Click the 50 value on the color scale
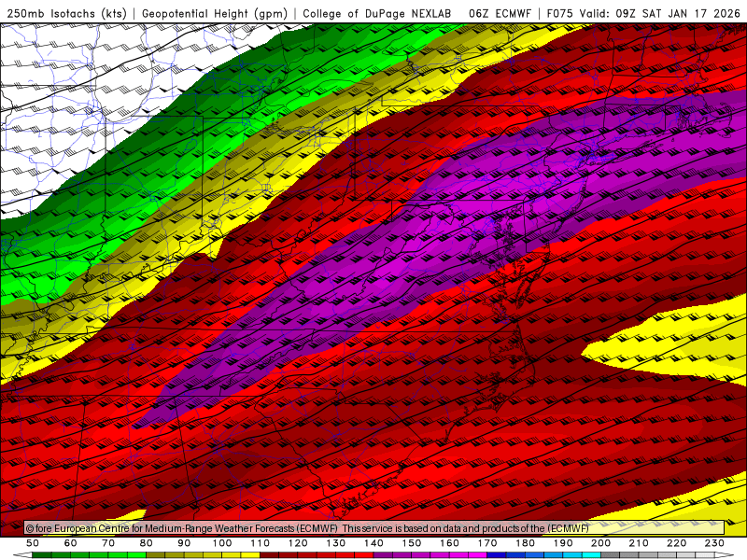Screen dimensions: 747x560 tap(33, 543)
